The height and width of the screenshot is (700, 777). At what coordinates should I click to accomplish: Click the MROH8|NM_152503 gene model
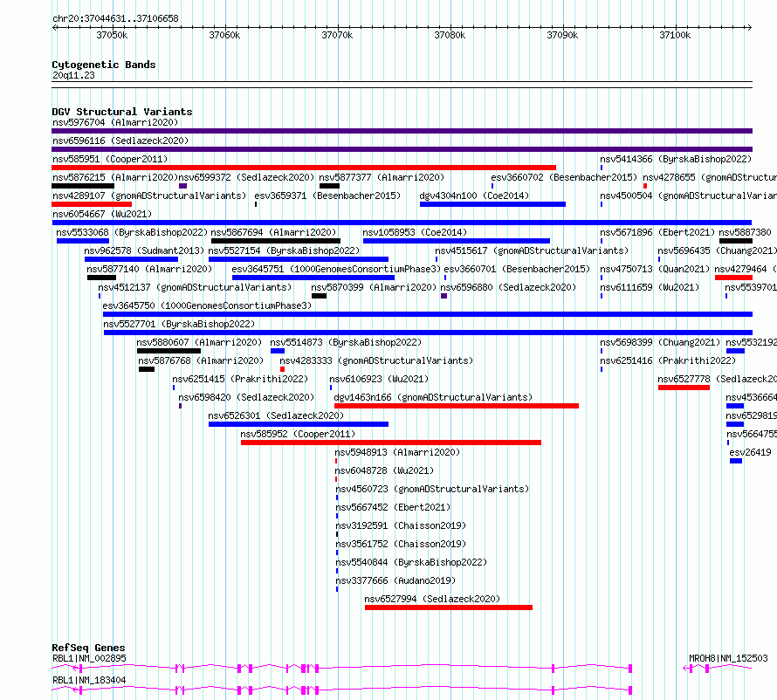(718, 669)
